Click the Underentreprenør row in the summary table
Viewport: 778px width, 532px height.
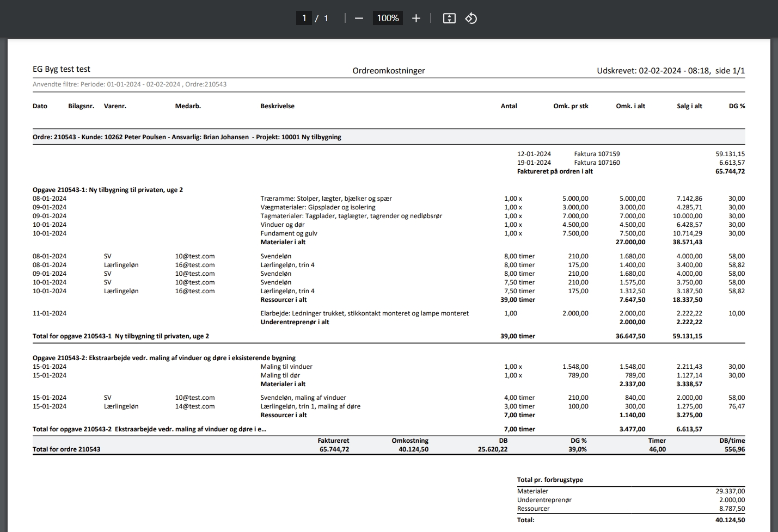click(x=544, y=500)
